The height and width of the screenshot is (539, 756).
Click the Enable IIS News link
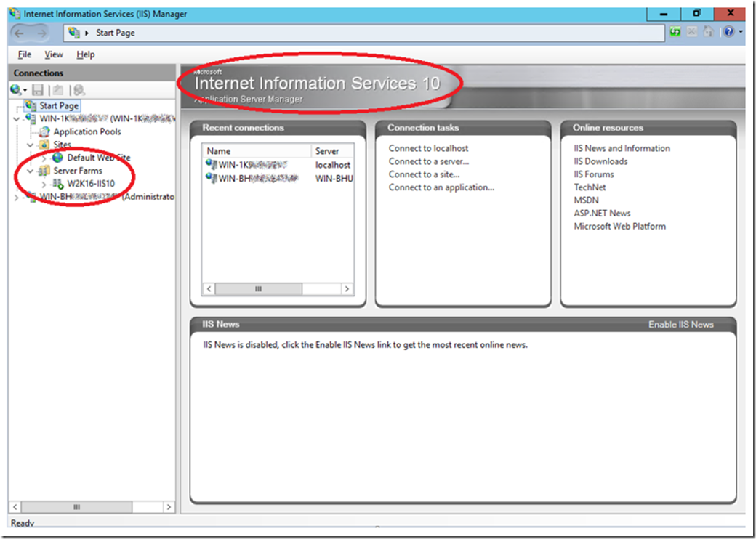coord(681,325)
